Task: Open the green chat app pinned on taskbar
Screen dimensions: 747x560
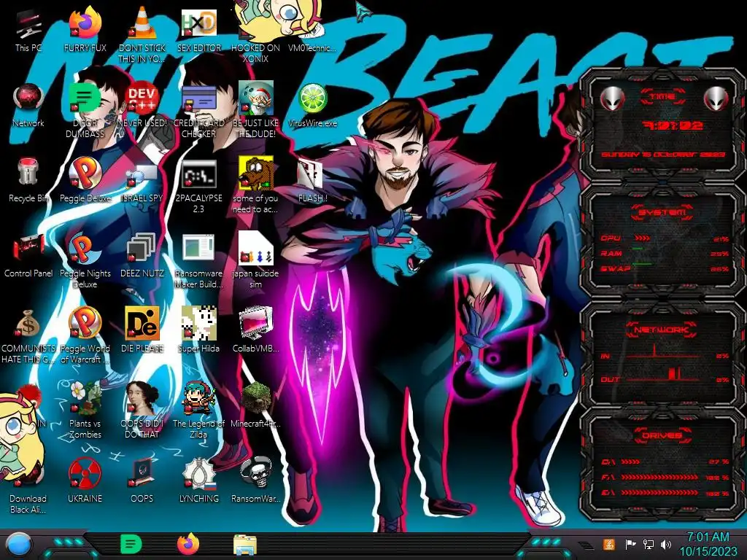Action: (131, 544)
